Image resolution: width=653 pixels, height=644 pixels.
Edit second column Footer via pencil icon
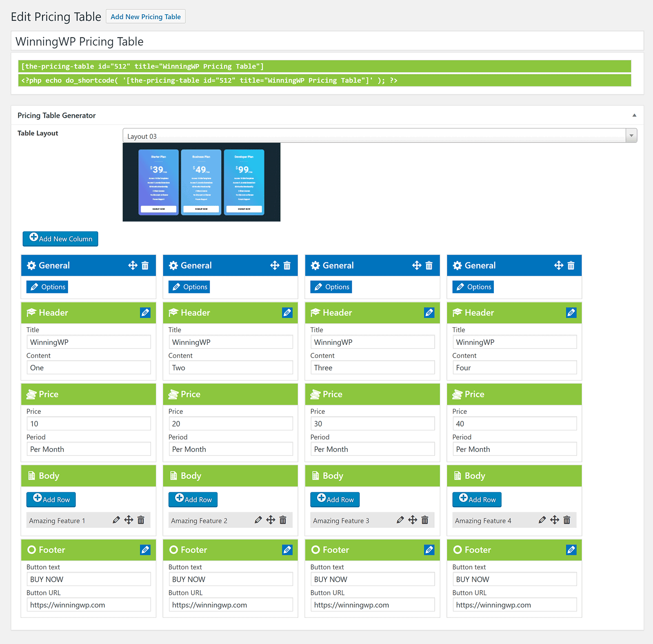point(287,550)
